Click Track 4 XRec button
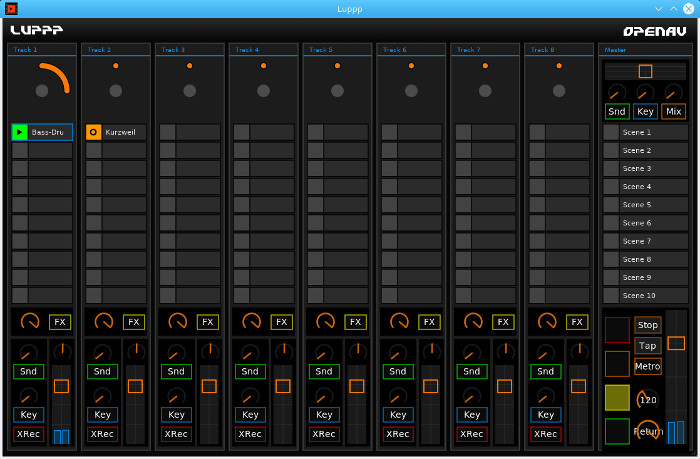This screenshot has height=459, width=700. click(250, 434)
